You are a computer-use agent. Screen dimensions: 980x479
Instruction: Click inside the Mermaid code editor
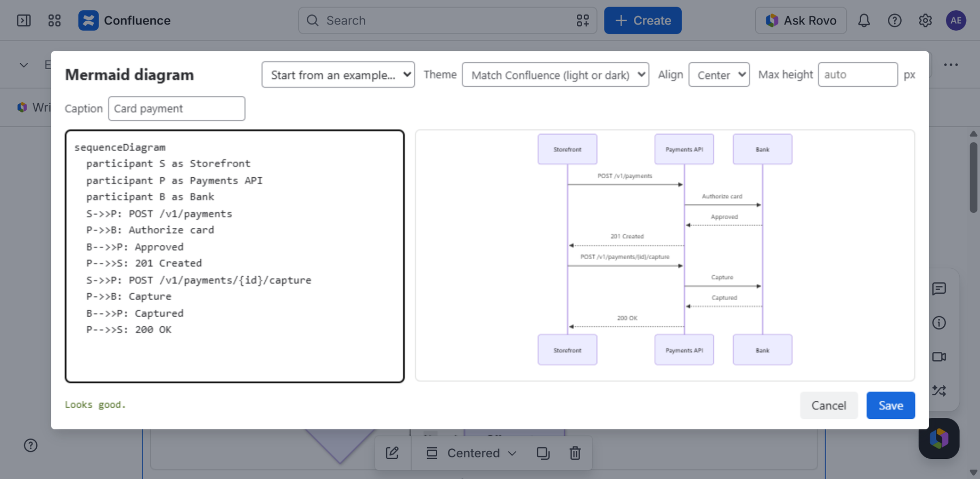click(235, 256)
